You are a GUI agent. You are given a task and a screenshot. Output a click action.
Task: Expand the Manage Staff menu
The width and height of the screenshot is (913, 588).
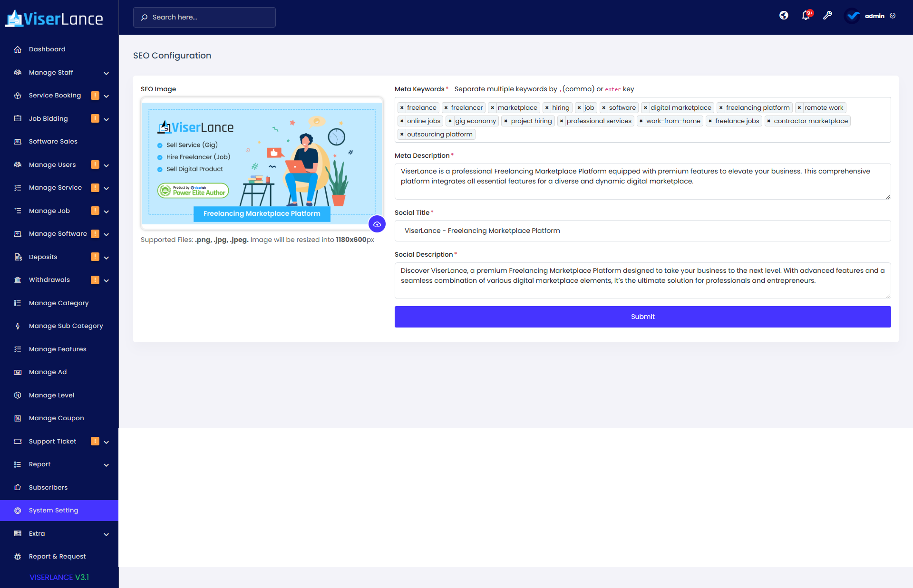[106, 73]
